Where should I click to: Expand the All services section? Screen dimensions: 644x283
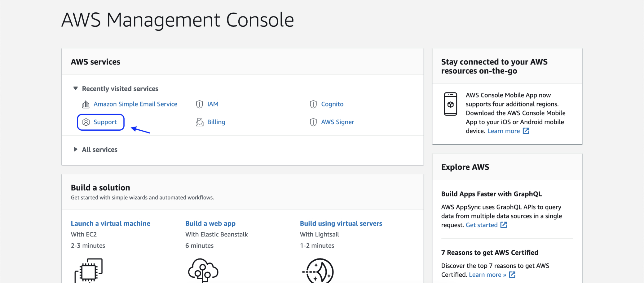tap(75, 149)
